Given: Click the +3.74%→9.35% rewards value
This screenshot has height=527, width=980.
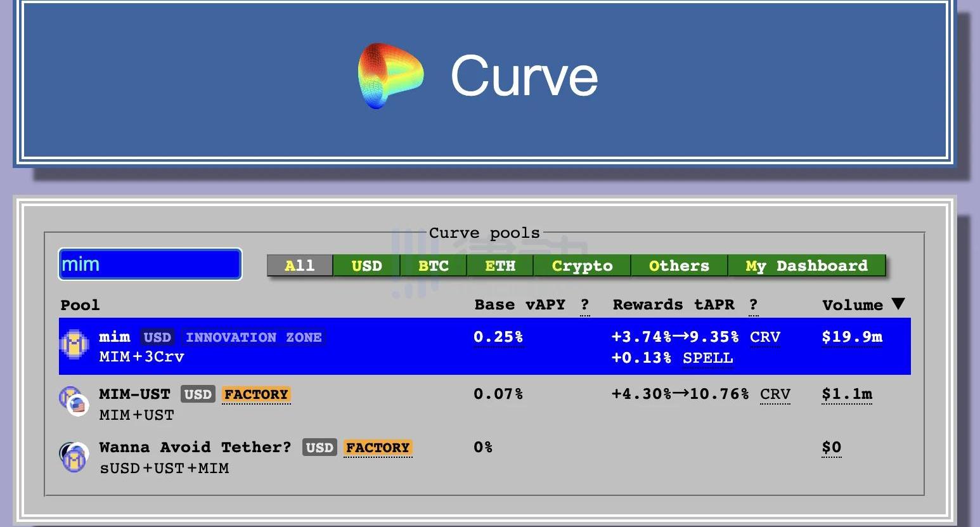Looking at the screenshot, I should (x=675, y=337).
